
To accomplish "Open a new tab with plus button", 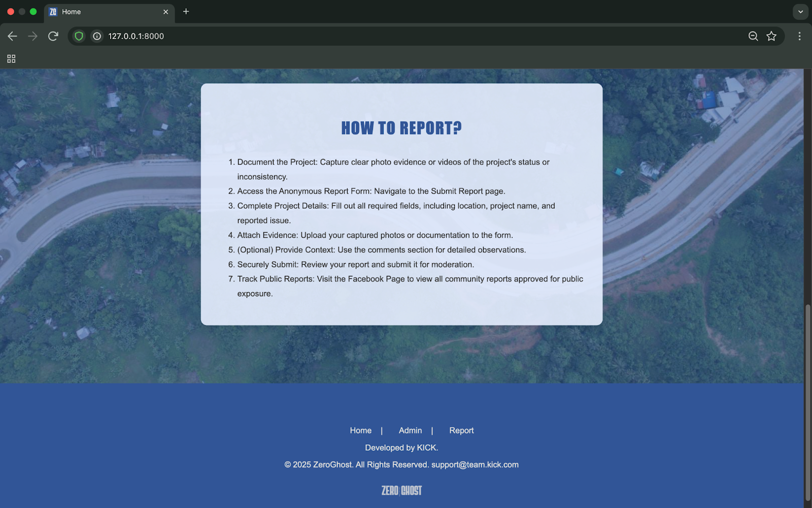I will tap(186, 12).
